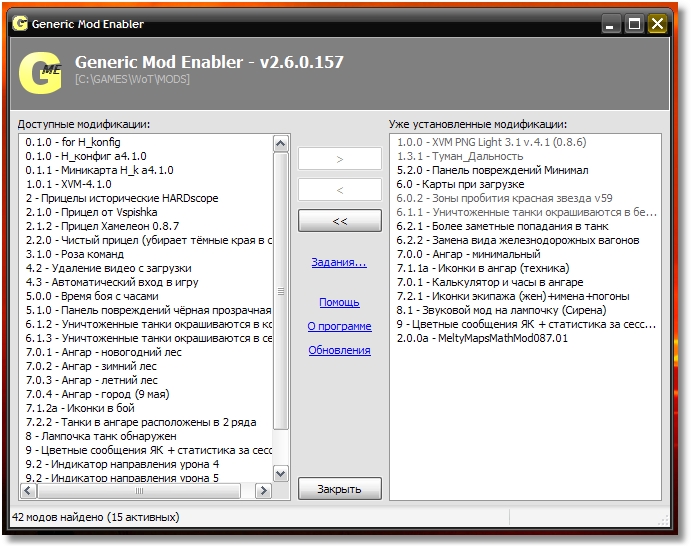This screenshot has height=549, width=692.
Task: Select '5.0.0 - Время боя с часами'
Action: (92, 297)
